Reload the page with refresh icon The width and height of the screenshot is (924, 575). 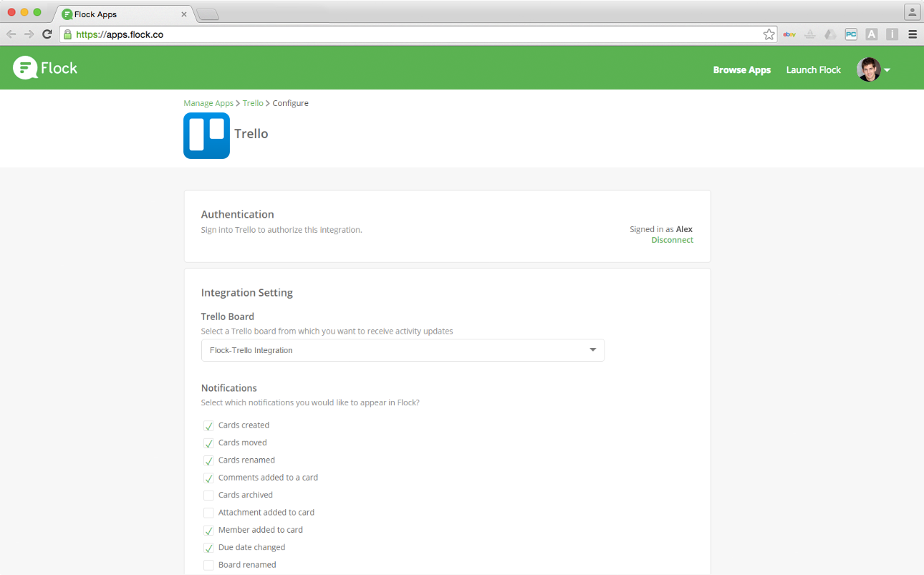[47, 34]
